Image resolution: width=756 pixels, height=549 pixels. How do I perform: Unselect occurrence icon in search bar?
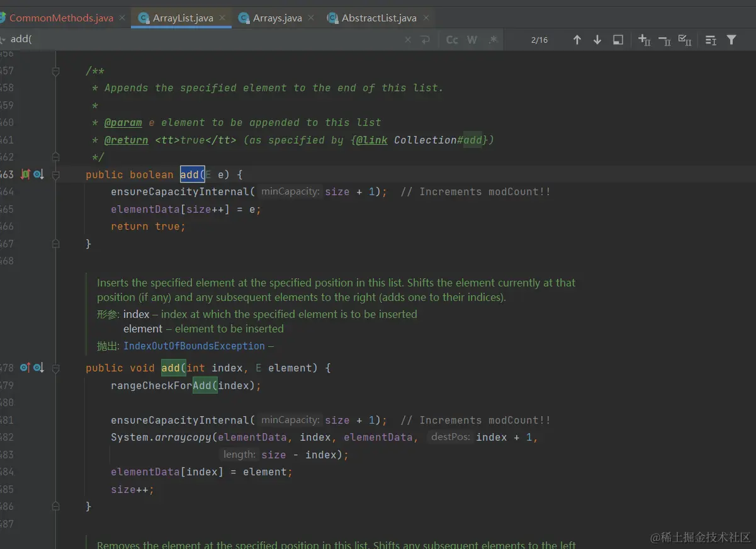coord(665,40)
